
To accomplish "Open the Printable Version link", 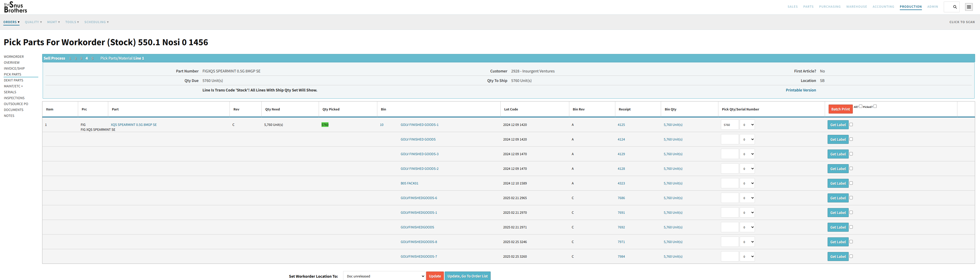I will pos(801,90).
